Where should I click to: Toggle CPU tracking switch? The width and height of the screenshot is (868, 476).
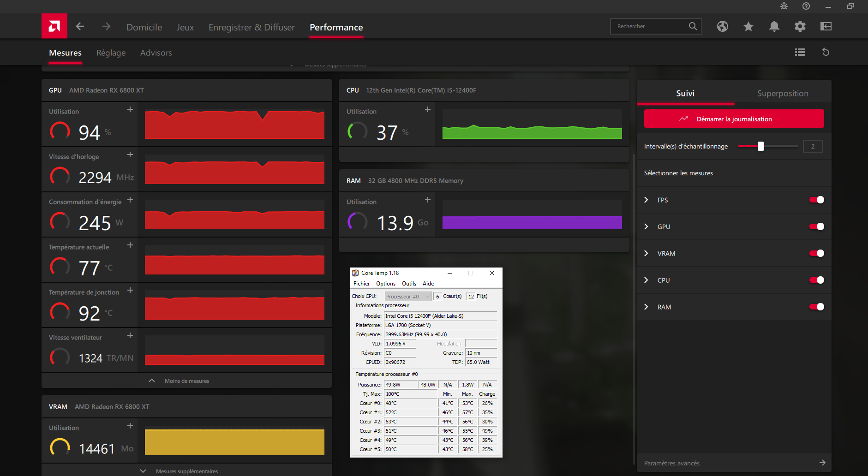[x=817, y=280]
